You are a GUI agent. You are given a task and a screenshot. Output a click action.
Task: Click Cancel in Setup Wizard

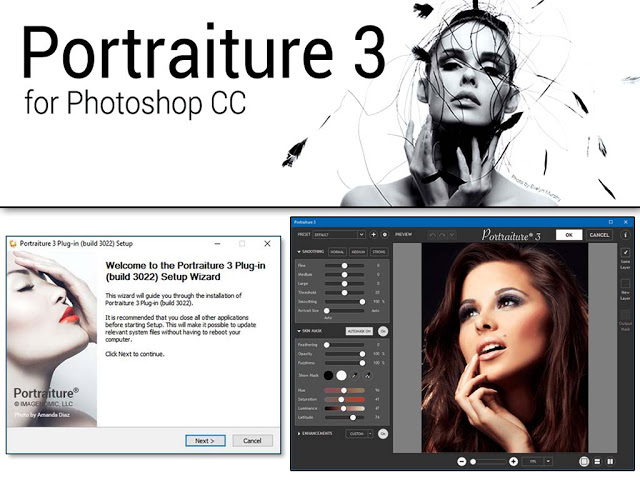tap(252, 441)
